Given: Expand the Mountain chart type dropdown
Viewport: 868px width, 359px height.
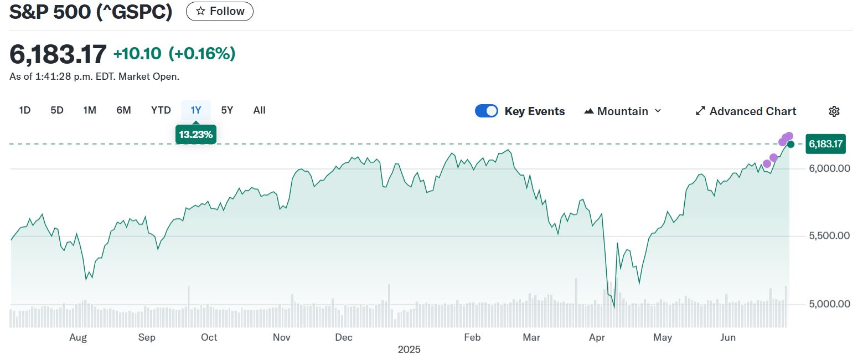Looking at the screenshot, I should [658, 111].
